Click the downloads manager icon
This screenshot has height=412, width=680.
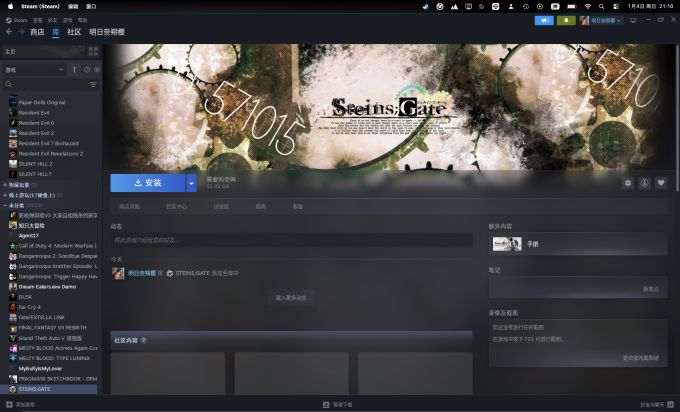point(326,405)
